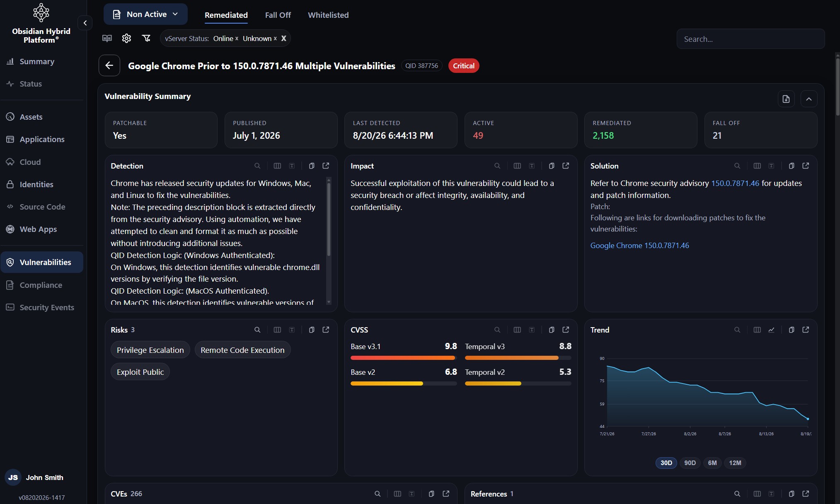Click the Detection panel scrollbar
This screenshot has width=840, height=504.
(329, 219)
